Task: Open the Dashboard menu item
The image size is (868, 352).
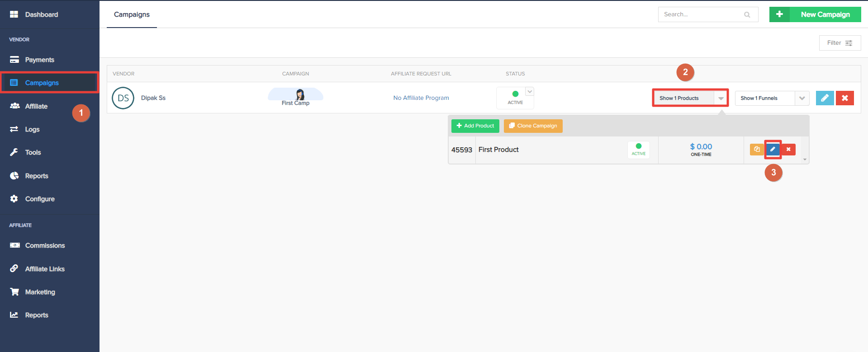Action: [x=42, y=14]
